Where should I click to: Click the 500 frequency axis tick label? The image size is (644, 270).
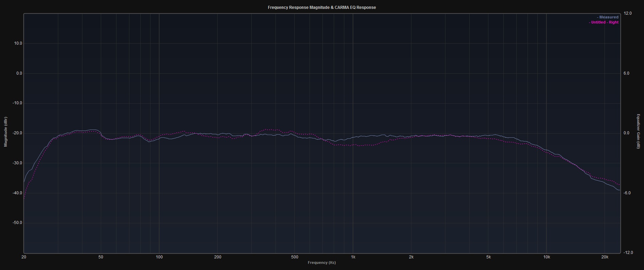pyautogui.click(x=295, y=257)
